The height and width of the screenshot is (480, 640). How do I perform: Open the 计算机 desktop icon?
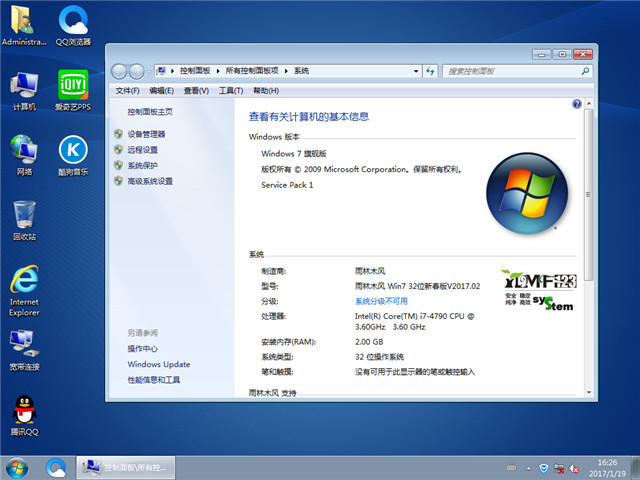(24, 91)
